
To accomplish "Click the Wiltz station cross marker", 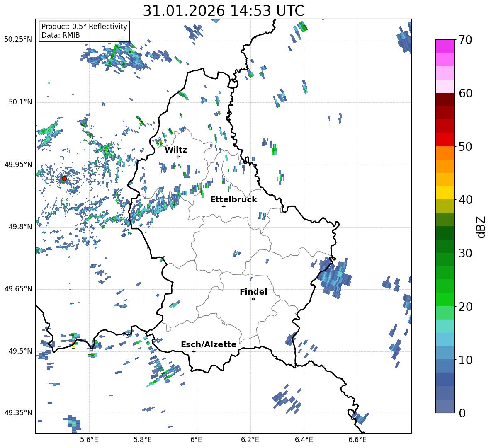I will click(178, 157).
